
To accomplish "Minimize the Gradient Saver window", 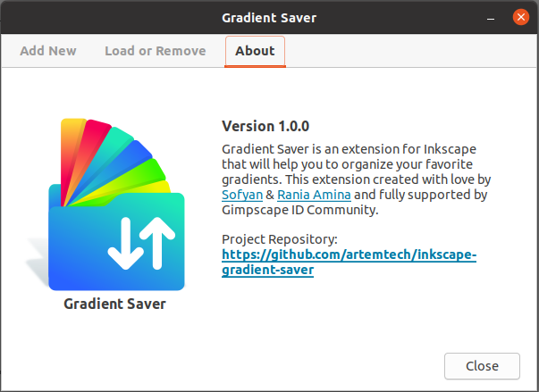I will pos(491,18).
